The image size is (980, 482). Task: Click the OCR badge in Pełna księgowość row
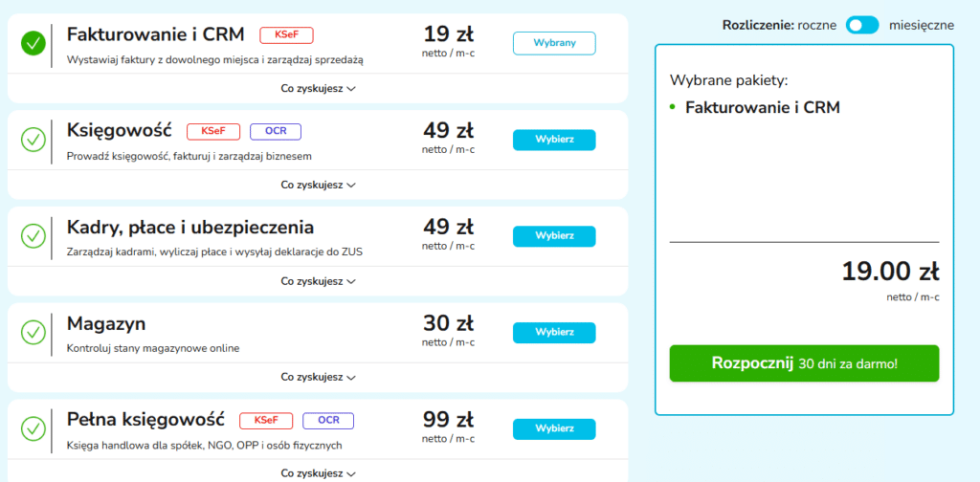[328, 420]
